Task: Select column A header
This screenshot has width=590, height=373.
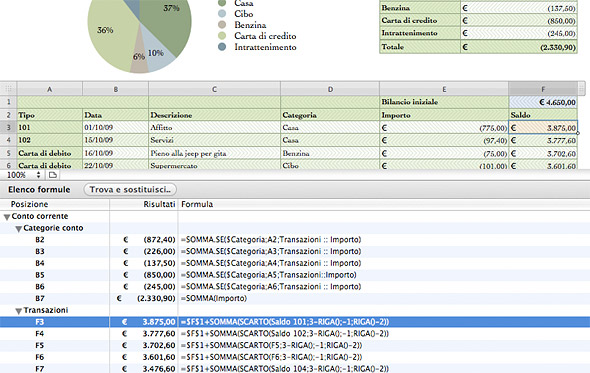Action: pyautogui.click(x=50, y=89)
